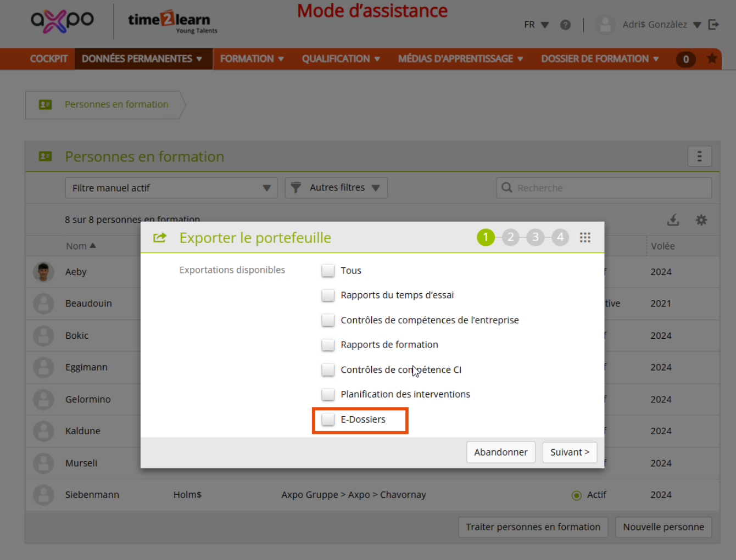Open the Autres filtres dropdown
Screen dimensions: 736x560
[336, 188]
